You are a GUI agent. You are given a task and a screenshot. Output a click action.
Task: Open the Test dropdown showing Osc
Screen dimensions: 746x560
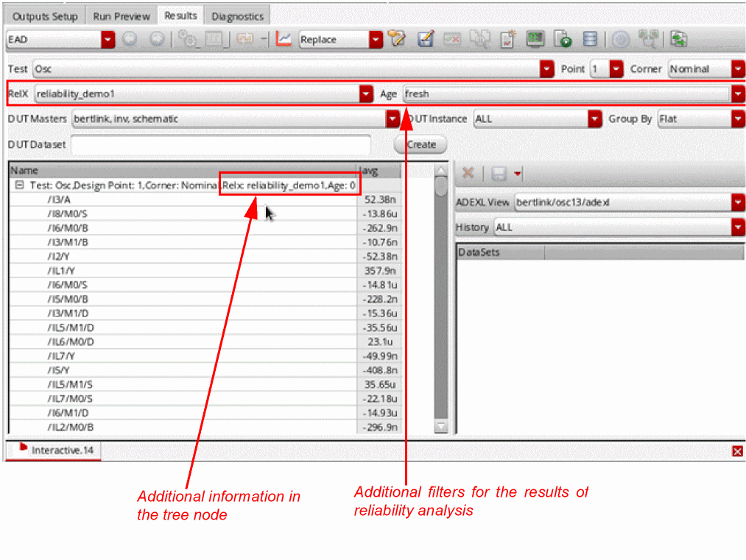(x=546, y=69)
